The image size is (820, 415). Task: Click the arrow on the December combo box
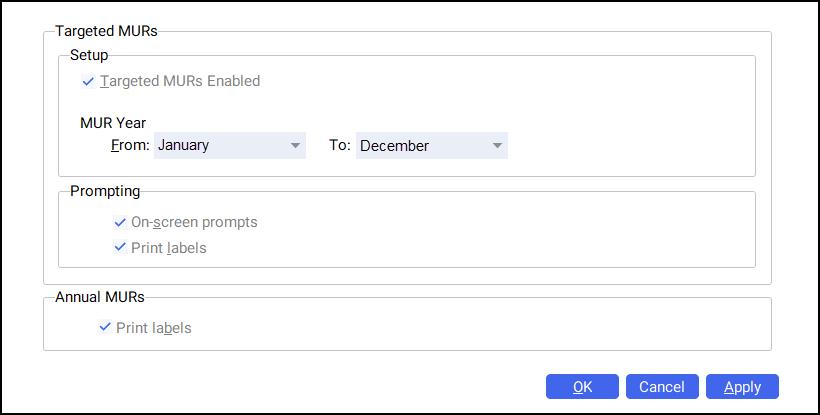(497, 146)
